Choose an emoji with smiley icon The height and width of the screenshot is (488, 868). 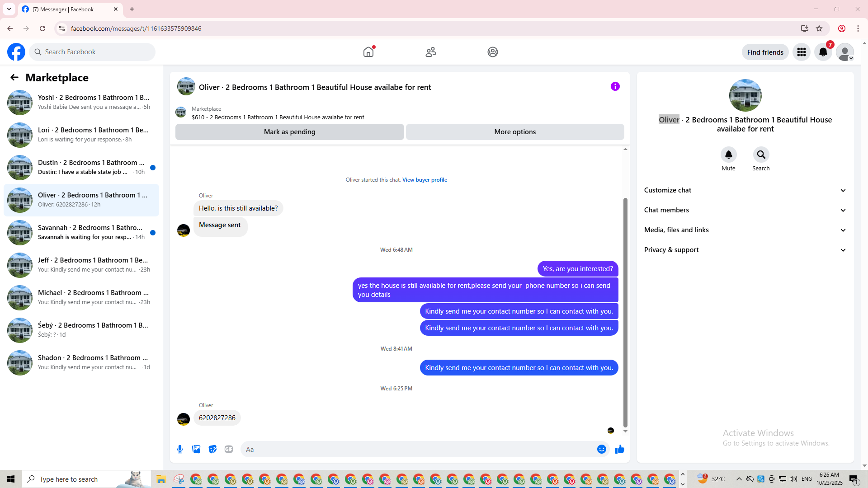(x=601, y=449)
